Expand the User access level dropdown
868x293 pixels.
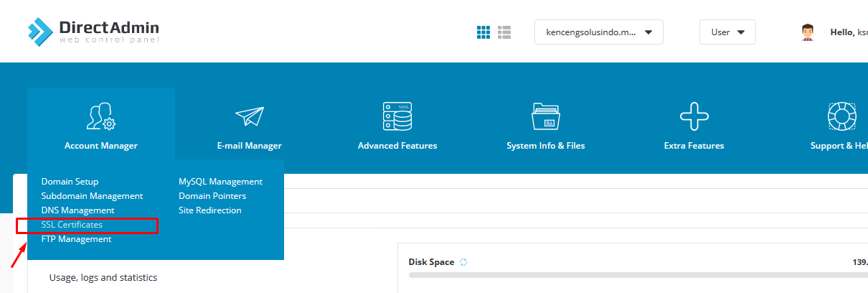click(727, 32)
